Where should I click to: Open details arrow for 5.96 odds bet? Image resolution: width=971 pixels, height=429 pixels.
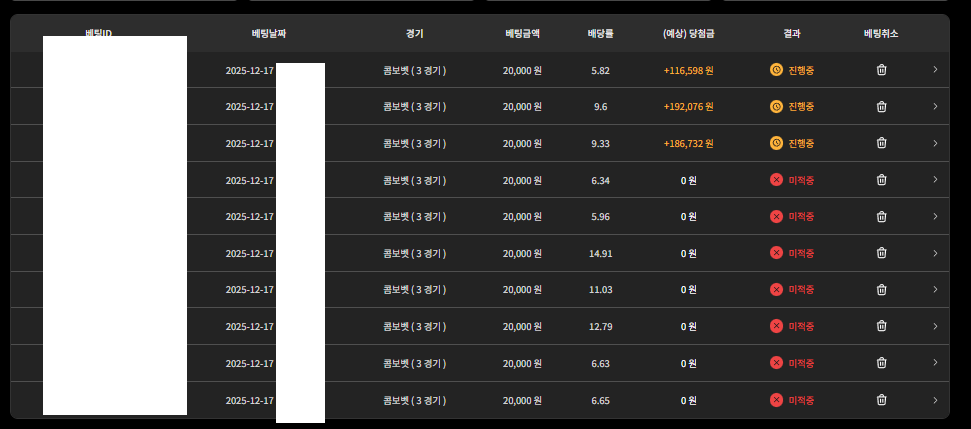(x=935, y=216)
